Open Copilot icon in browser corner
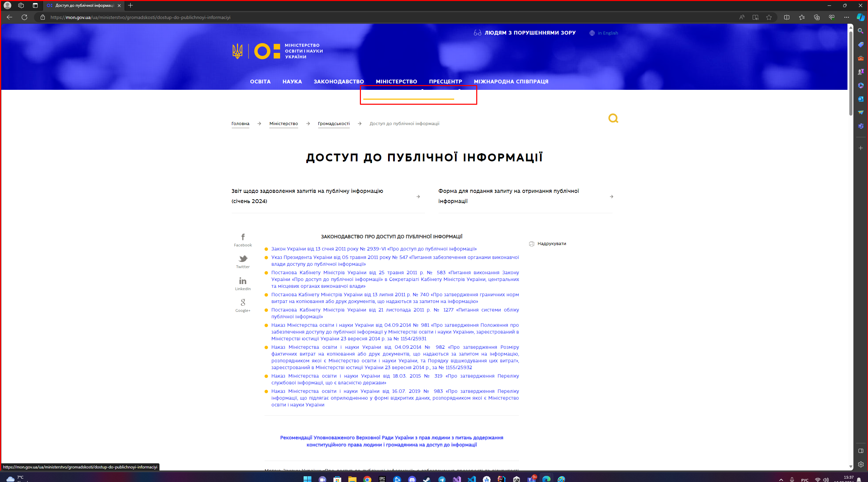Image resolution: width=868 pixels, height=482 pixels. pyautogui.click(x=861, y=17)
